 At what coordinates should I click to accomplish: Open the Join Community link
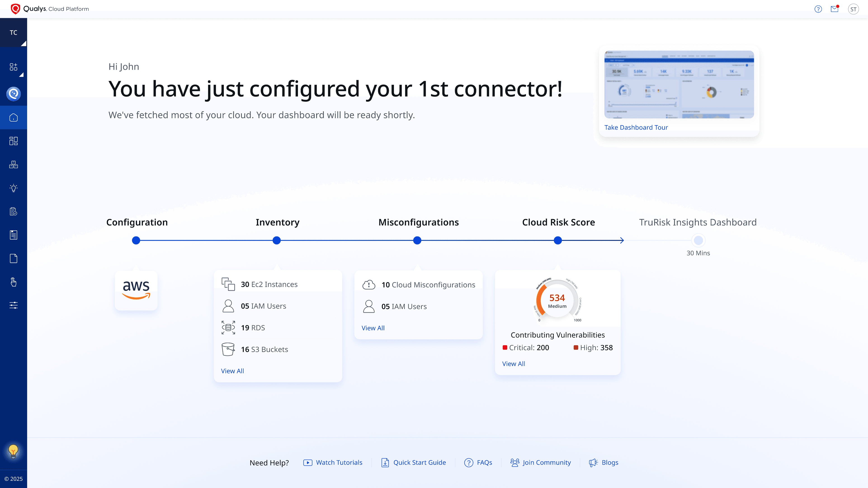point(540,463)
